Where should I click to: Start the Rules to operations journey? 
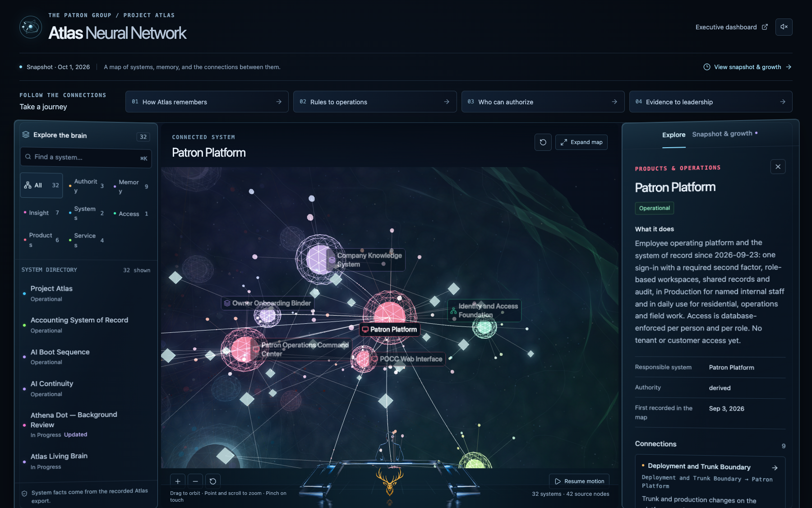click(374, 102)
